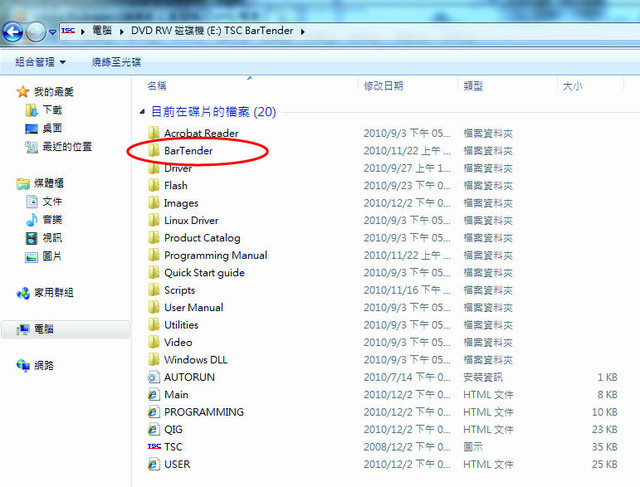This screenshot has width=640, height=487.
Task: Sort by 修改日期 column header
Action: click(383, 86)
